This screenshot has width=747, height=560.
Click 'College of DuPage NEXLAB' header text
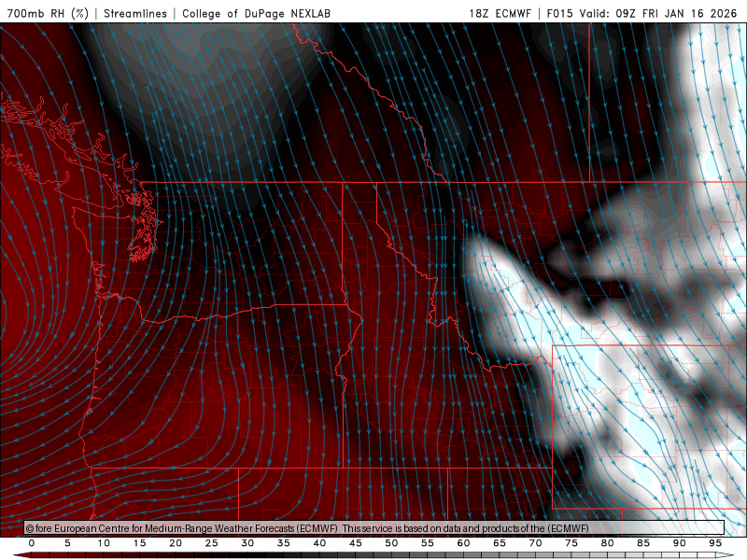256,13
